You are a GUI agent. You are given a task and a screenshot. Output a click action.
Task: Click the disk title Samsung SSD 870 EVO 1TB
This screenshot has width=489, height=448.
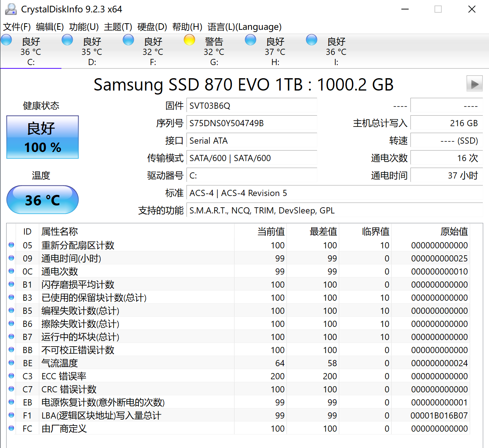(x=244, y=85)
